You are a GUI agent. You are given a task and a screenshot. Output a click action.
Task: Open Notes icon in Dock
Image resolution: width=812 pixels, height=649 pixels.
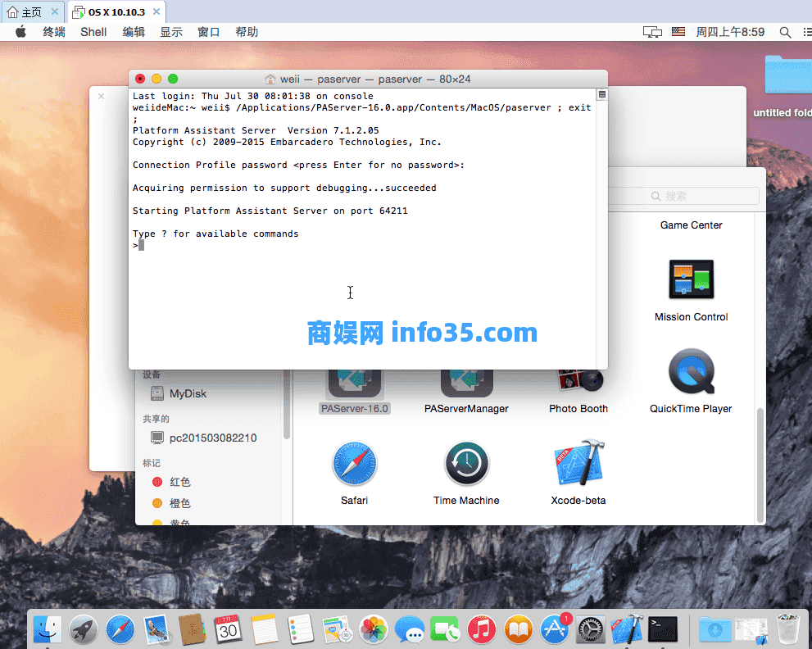tap(264, 629)
